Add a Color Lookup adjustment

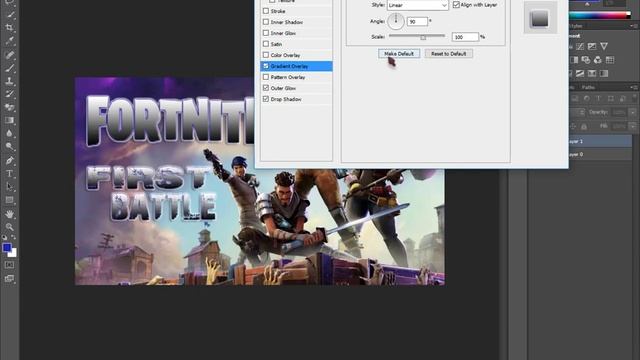click(610, 60)
